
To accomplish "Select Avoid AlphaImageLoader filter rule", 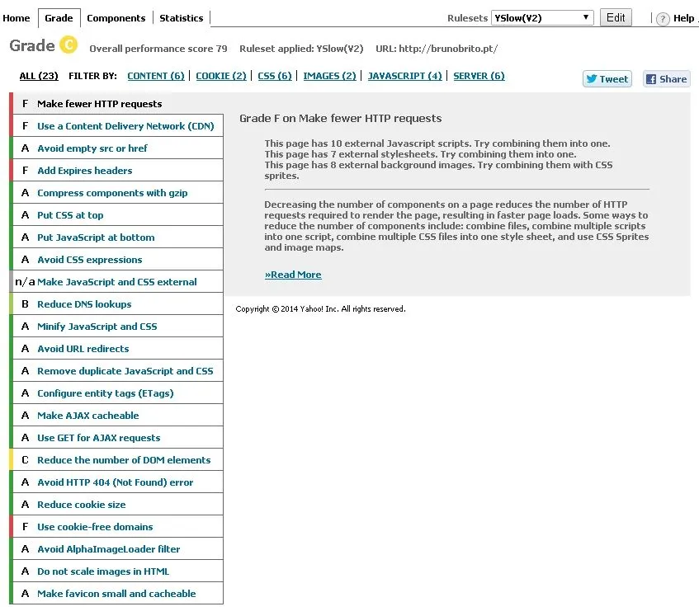I will (118, 549).
